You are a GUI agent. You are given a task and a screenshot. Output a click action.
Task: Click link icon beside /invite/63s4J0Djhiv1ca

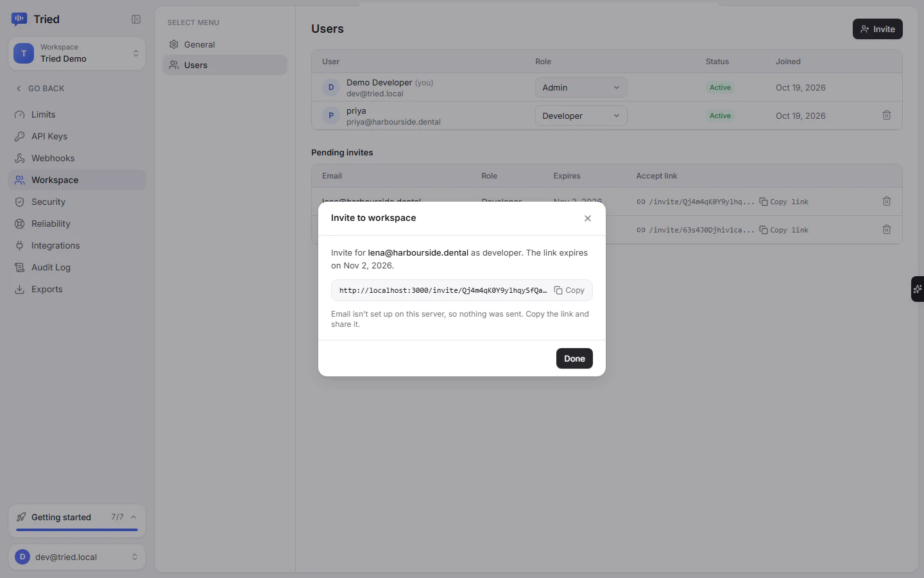pyautogui.click(x=640, y=230)
